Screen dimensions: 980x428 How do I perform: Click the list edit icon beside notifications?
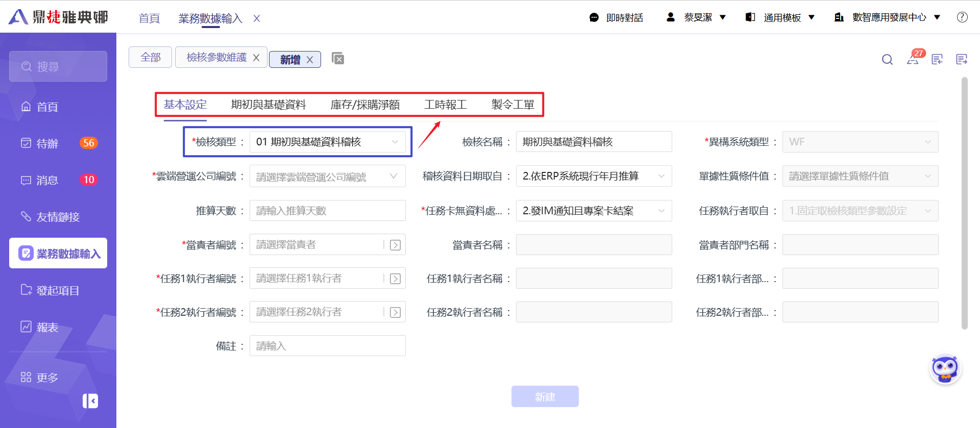pos(937,59)
